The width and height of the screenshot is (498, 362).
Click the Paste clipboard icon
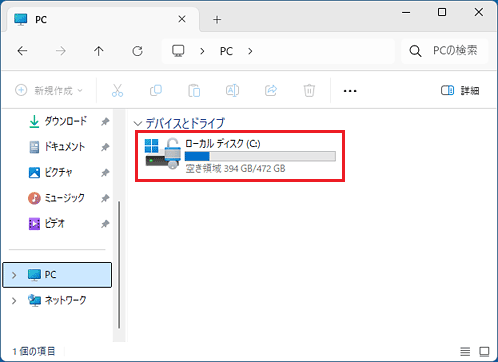click(x=194, y=90)
